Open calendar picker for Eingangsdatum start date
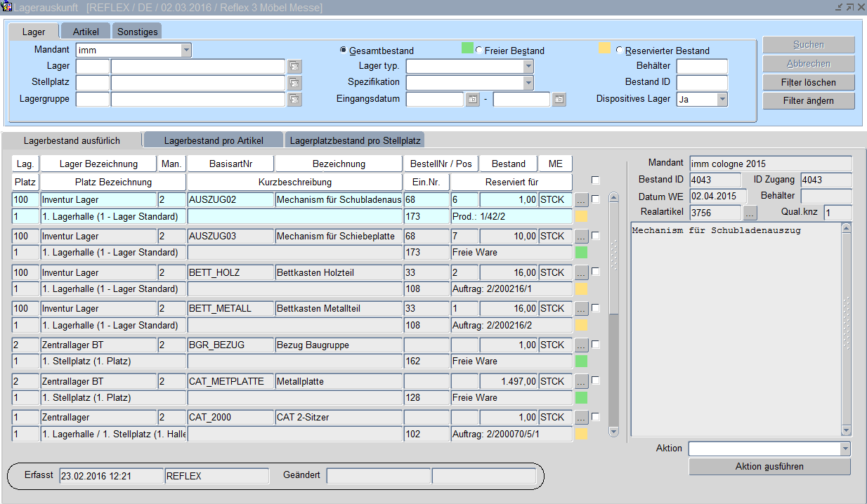This screenshot has width=867, height=504. click(x=473, y=100)
